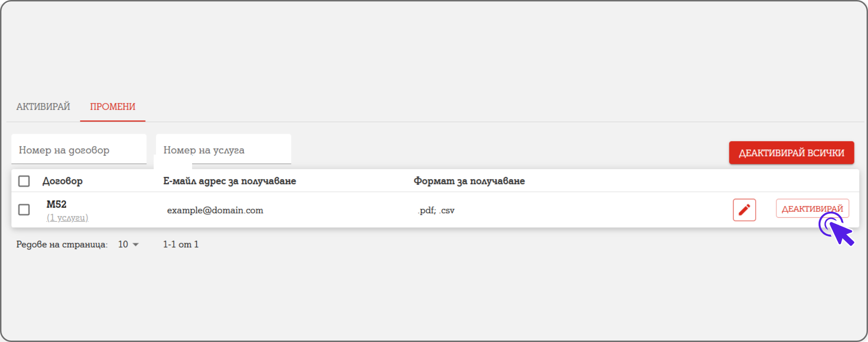Click the M52 contract number
This screenshot has height=342, width=868.
tap(57, 204)
